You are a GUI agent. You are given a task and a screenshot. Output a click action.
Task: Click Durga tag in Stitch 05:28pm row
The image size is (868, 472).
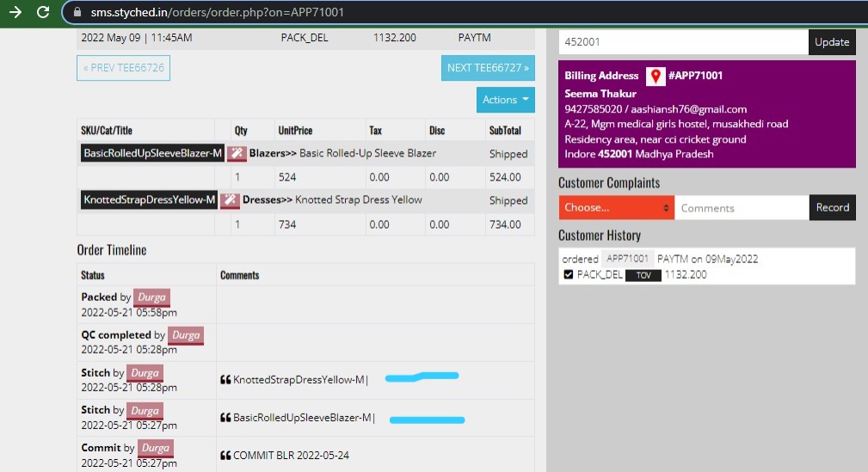tap(145, 373)
